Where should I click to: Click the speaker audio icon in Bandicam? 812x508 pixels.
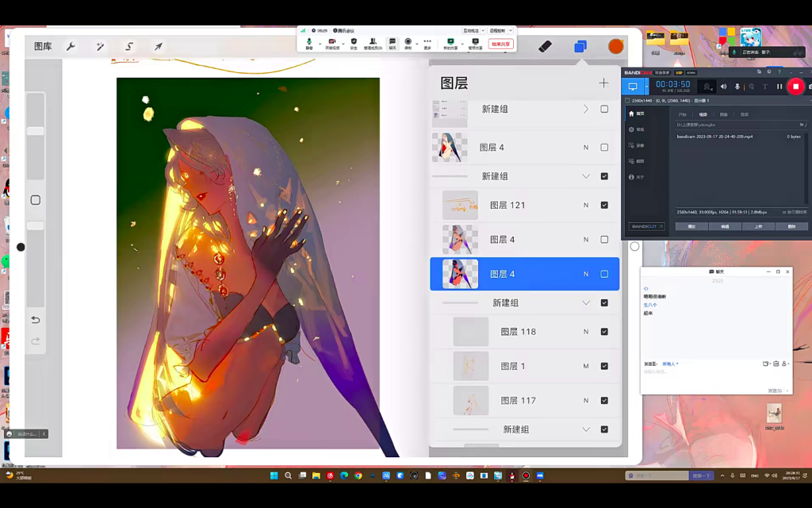point(723,87)
